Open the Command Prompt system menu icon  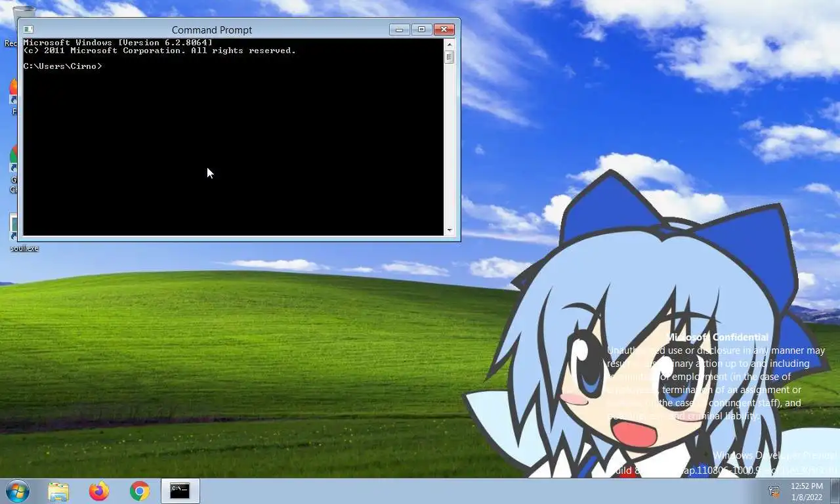[28, 30]
